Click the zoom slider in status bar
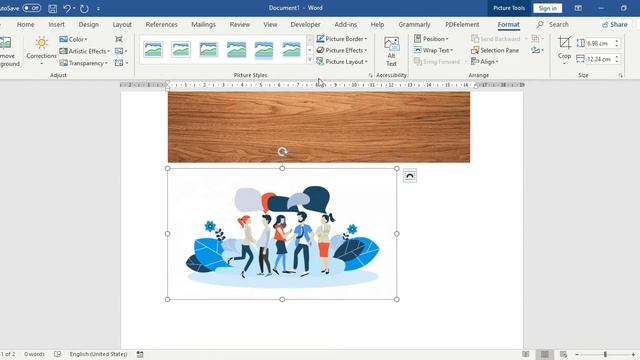Viewport: 640px width, 360px height. pyautogui.click(x=605, y=354)
